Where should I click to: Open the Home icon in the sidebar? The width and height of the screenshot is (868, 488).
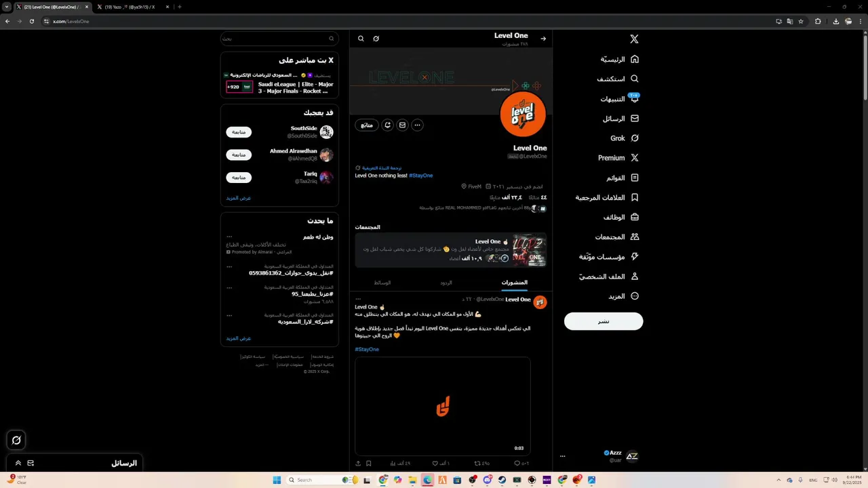point(635,59)
